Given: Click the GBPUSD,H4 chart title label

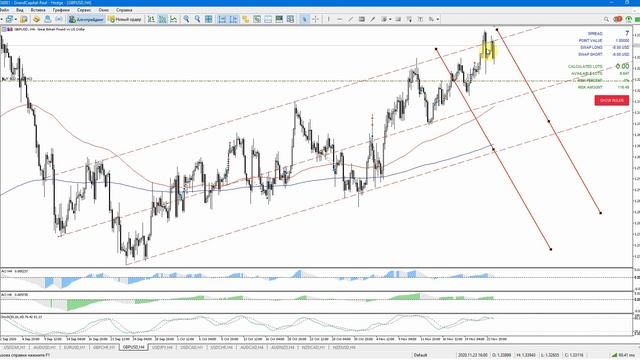Looking at the screenshot, I should point(49,29).
